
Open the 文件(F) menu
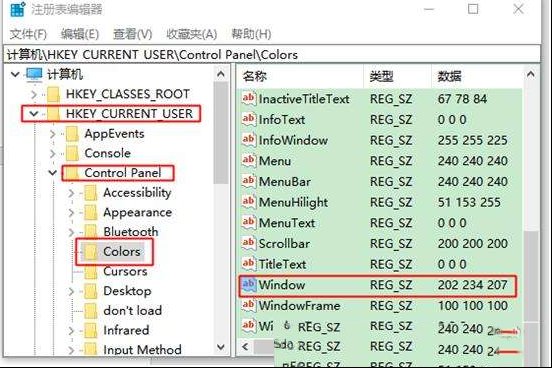coord(28,34)
